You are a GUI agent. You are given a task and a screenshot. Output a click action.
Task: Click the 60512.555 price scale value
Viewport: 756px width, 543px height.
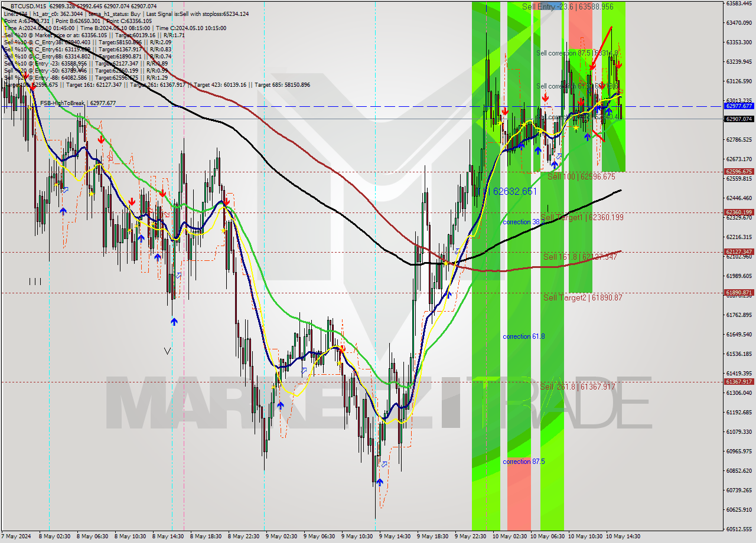coord(739,529)
